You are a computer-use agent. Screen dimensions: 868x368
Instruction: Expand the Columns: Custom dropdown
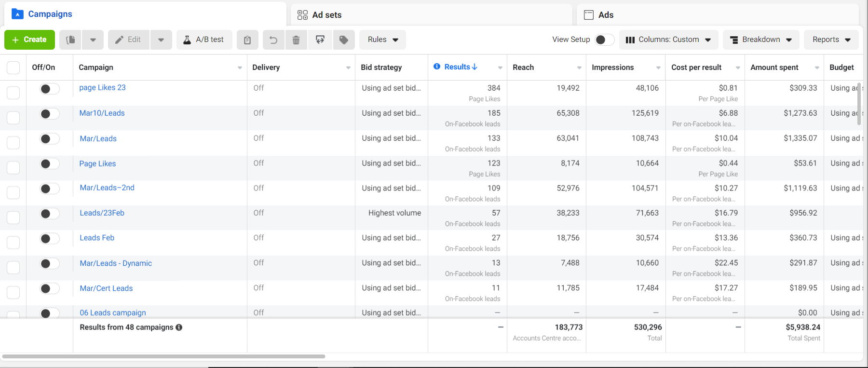tap(668, 40)
